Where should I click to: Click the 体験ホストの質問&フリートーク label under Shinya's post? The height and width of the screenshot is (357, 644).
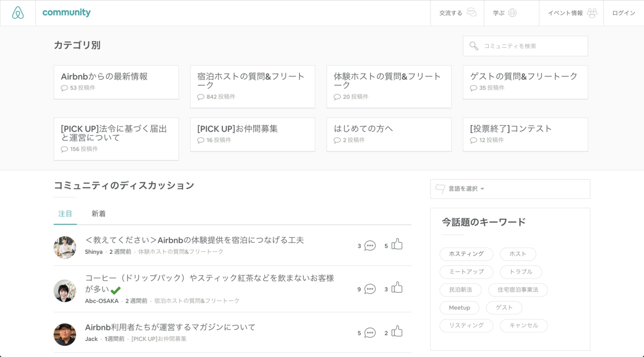(x=181, y=252)
